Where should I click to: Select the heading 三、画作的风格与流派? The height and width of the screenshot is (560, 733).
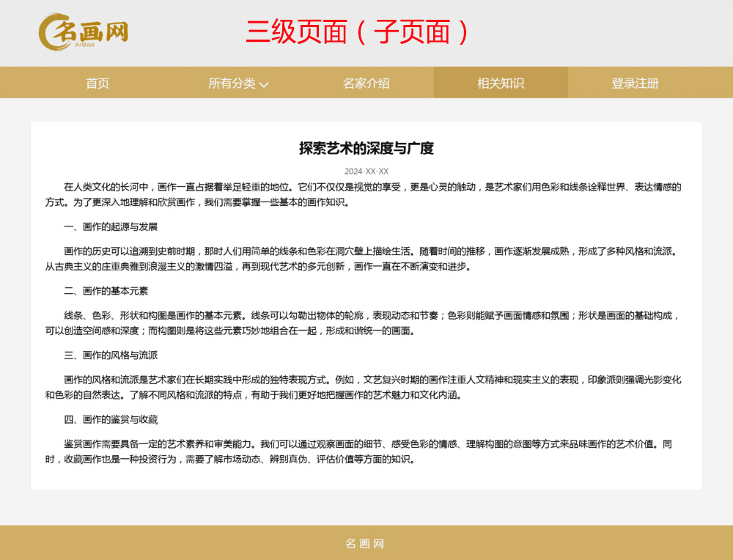click(111, 355)
